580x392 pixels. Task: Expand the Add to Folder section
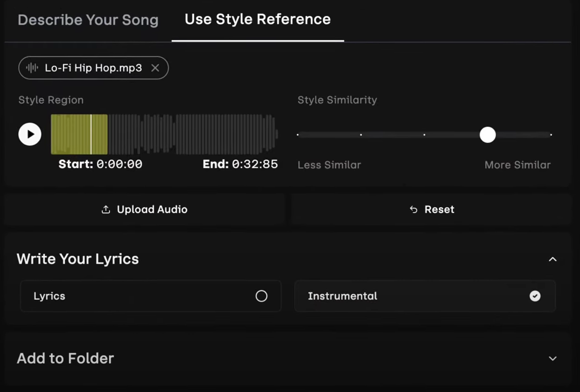click(553, 359)
